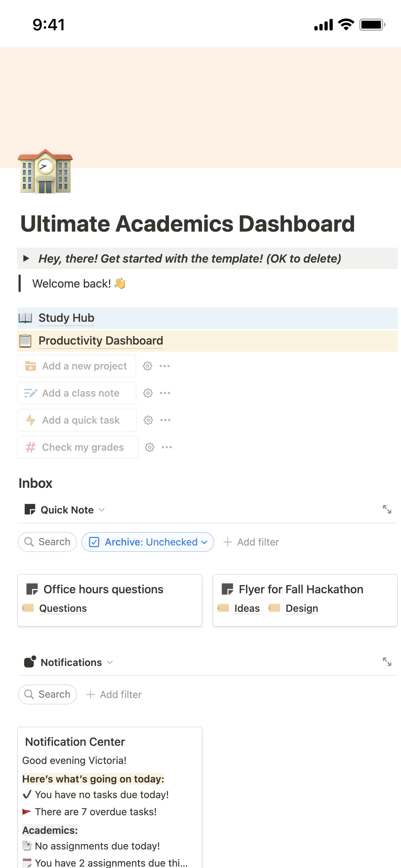Image resolution: width=401 pixels, height=868 pixels.
Task: Click Search in the Quick Note view
Action: (47, 542)
